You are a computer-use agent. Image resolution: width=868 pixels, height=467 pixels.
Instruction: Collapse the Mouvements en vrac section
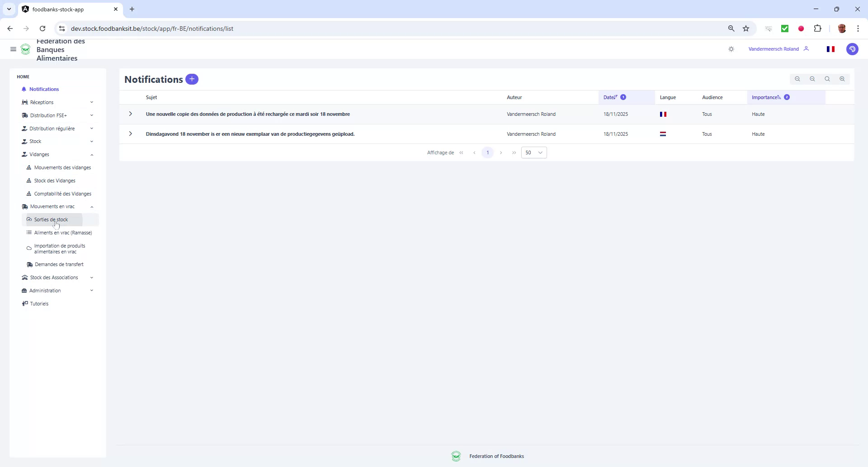[x=92, y=206]
